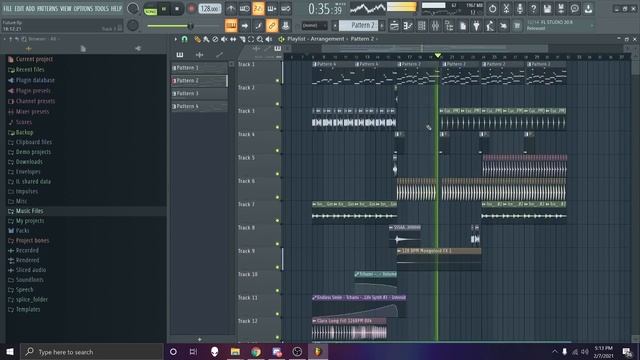This screenshot has height=360, width=640.
Task: Click the download content library icon
Action: (x=588, y=9)
